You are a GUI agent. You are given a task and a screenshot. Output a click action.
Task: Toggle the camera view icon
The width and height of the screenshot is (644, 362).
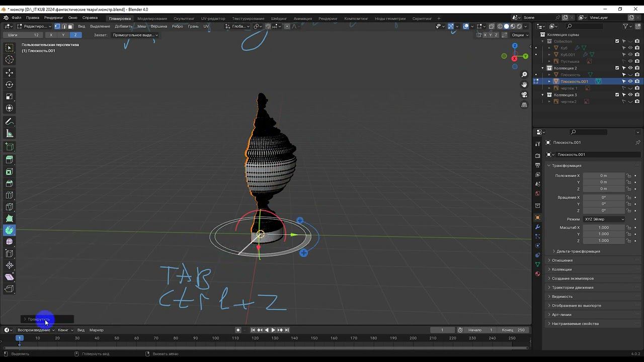pyautogui.click(x=524, y=95)
